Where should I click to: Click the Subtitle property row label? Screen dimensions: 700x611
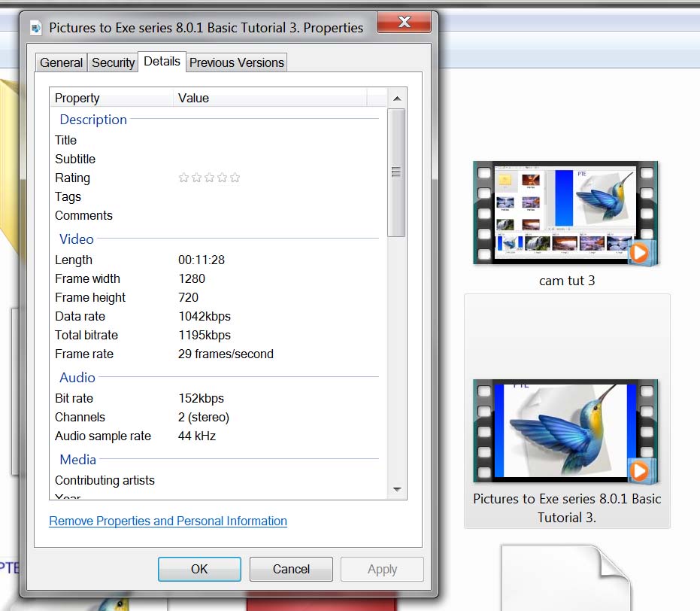point(75,159)
